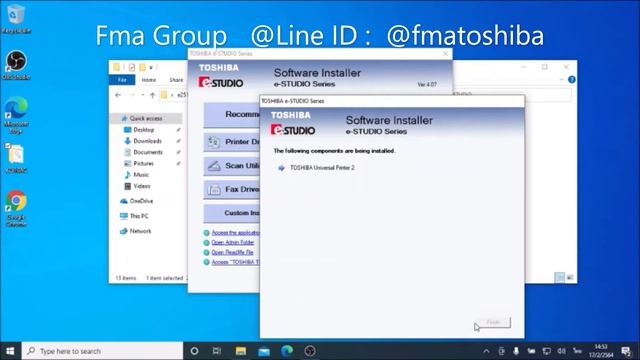This screenshot has height=360, width=640.
Task: Click the Open Admin Folder link
Action: click(x=233, y=242)
